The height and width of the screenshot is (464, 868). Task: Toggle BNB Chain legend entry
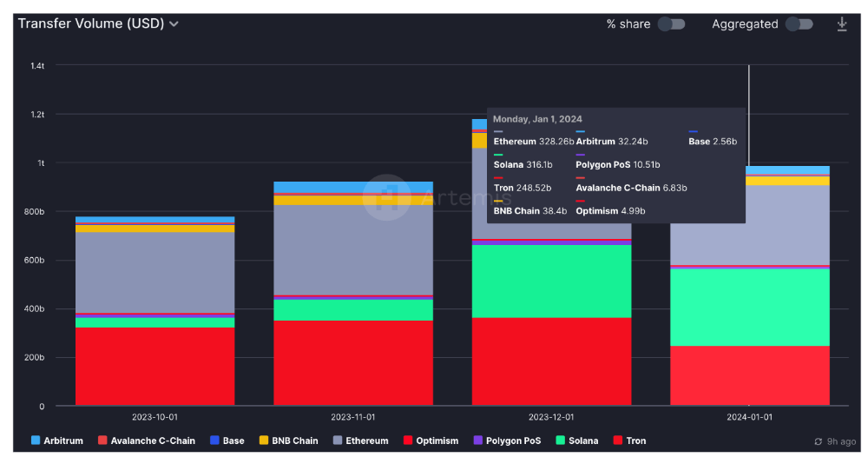click(x=288, y=441)
